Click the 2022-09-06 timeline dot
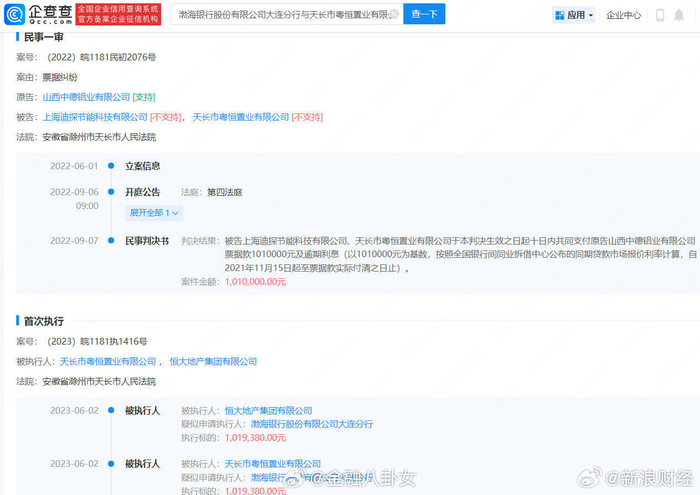700x495 pixels. pos(111,191)
